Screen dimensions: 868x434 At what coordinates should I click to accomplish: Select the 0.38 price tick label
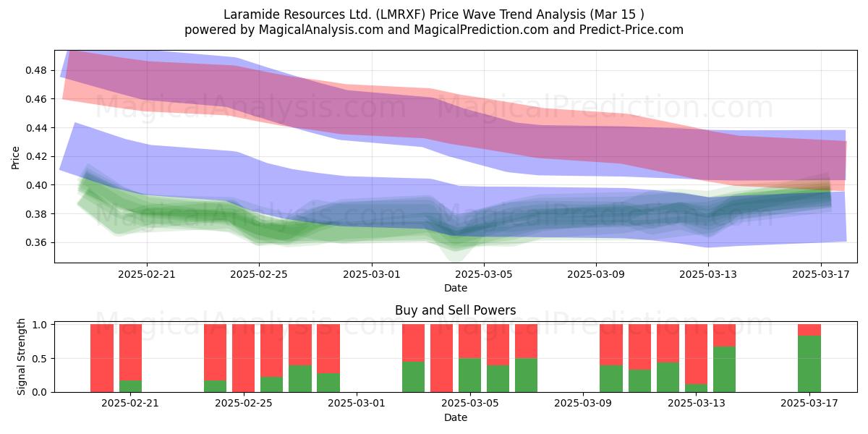(x=36, y=214)
